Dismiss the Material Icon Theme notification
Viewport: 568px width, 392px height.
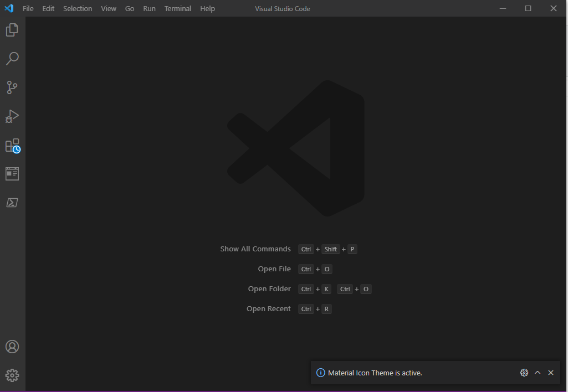[551, 373]
